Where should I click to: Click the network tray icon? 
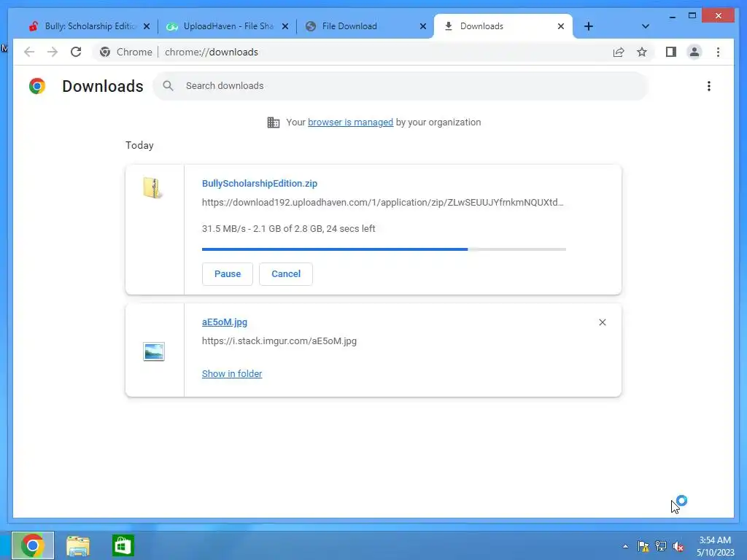click(x=661, y=546)
